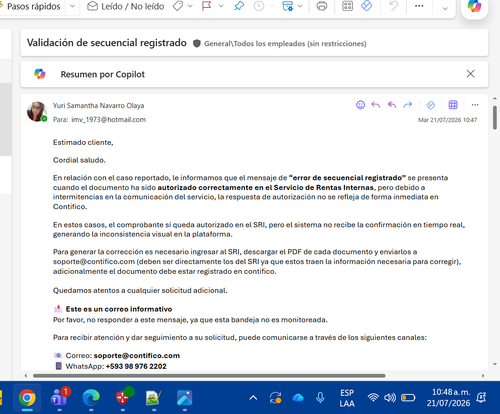Click the Viva Engage icon in the toolbar

pos(367,6)
